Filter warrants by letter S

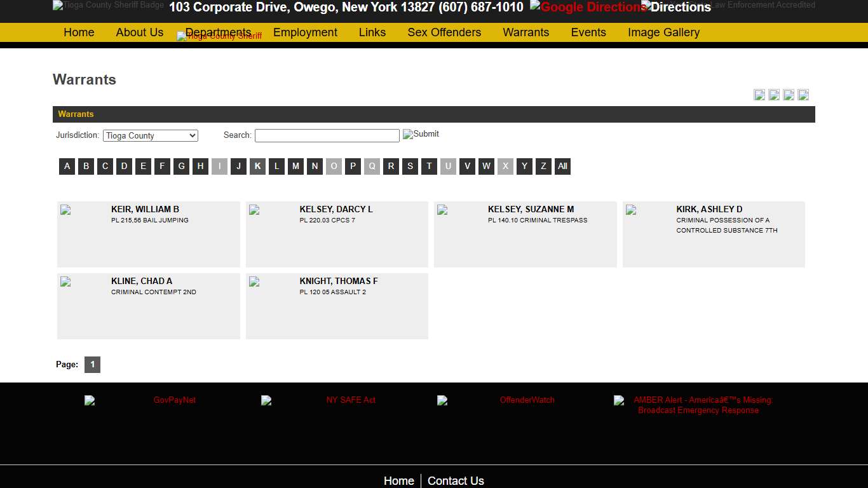click(410, 166)
